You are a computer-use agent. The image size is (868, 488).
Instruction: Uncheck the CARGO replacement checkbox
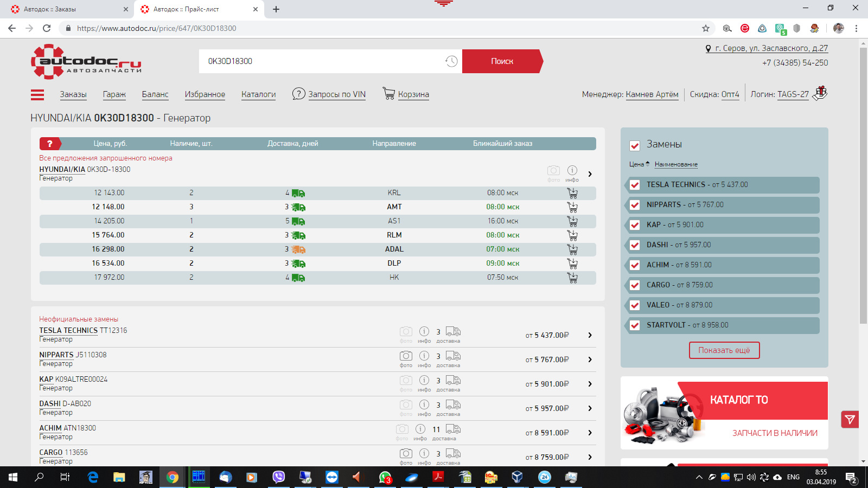point(635,285)
